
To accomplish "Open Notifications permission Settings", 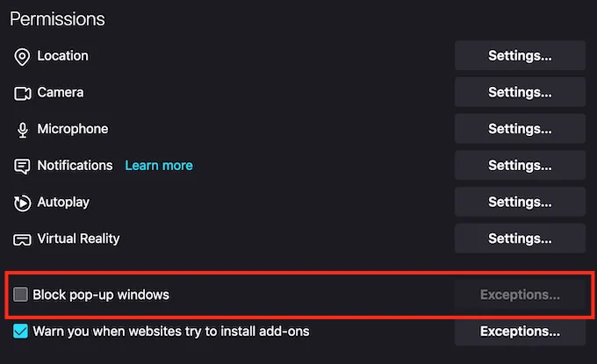I will click(520, 166).
